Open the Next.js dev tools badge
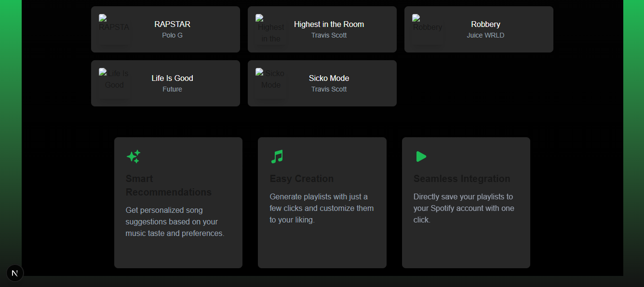 (x=15, y=273)
